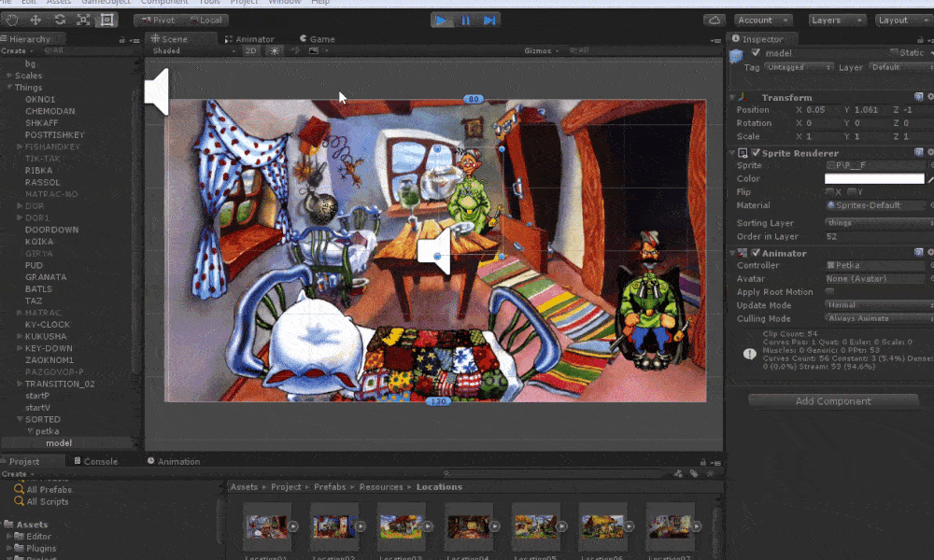934x560 pixels.
Task: Search by label icon in Project
Action: tap(694, 474)
